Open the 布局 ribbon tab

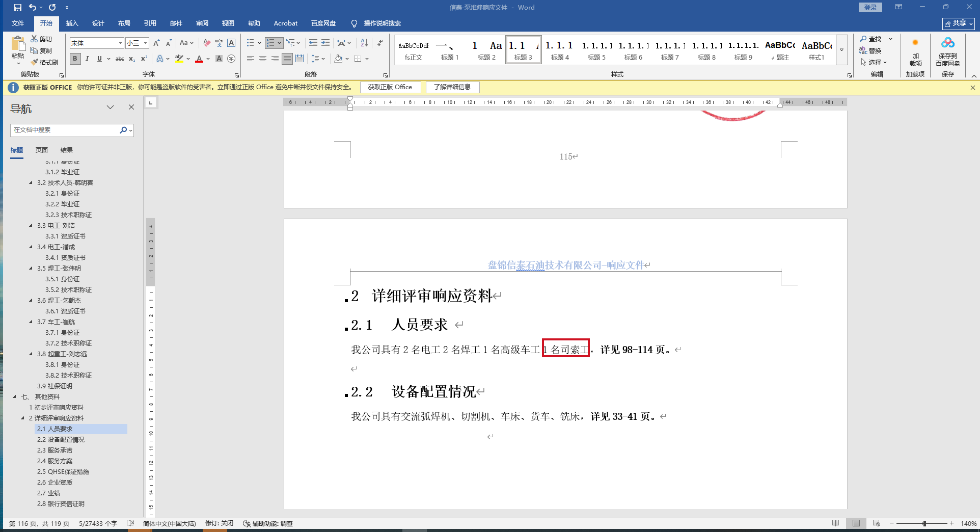coord(124,23)
